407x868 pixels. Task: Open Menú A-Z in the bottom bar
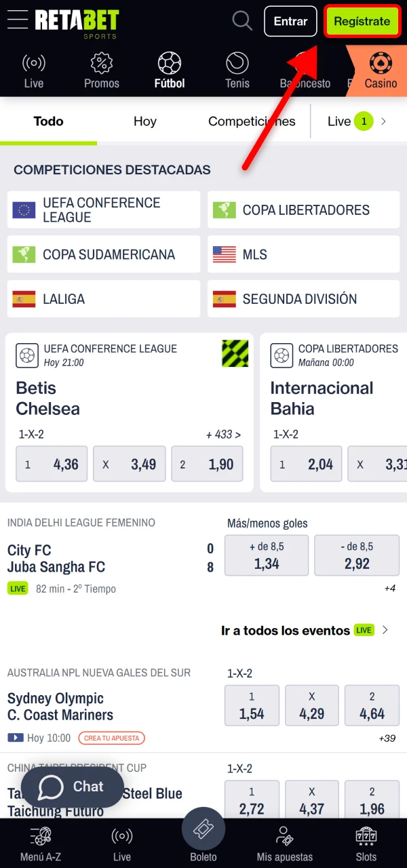[x=41, y=836]
